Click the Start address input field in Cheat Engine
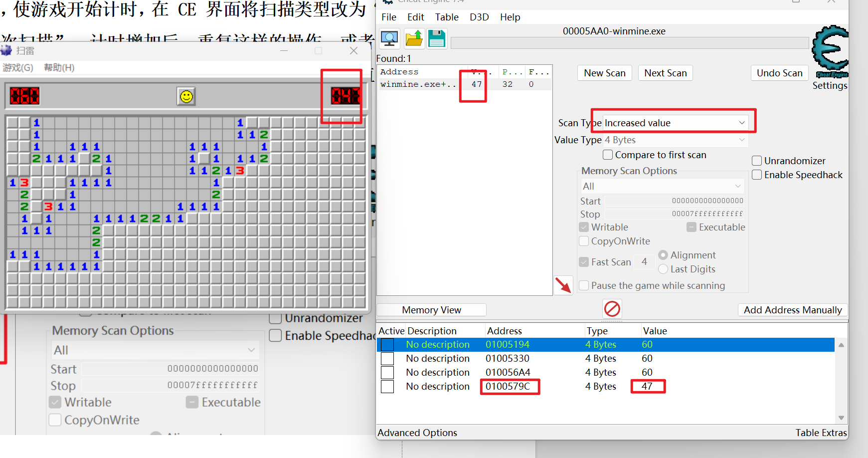Viewport: 868px width, 458px height. [674, 201]
